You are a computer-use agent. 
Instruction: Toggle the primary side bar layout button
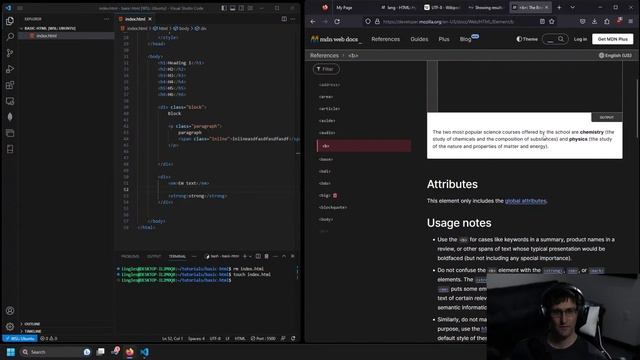[x=224, y=8]
